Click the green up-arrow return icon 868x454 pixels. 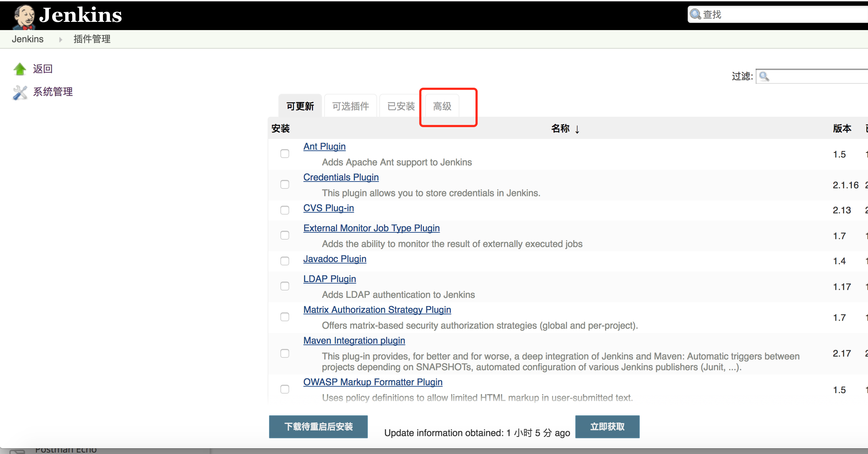click(x=20, y=69)
